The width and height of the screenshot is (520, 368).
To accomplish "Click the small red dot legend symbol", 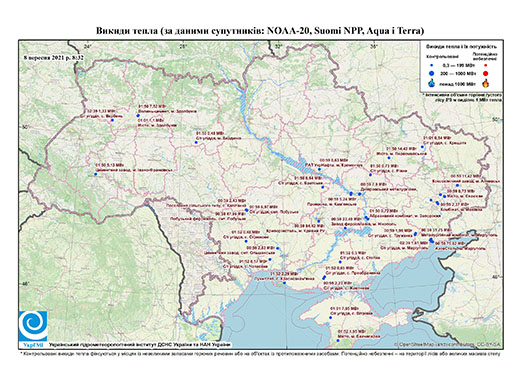I will click(486, 65).
